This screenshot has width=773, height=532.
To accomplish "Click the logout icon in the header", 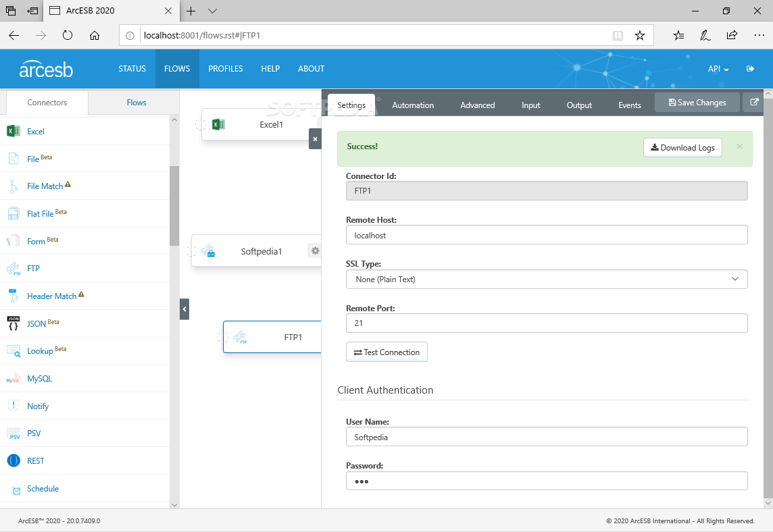I will click(750, 68).
